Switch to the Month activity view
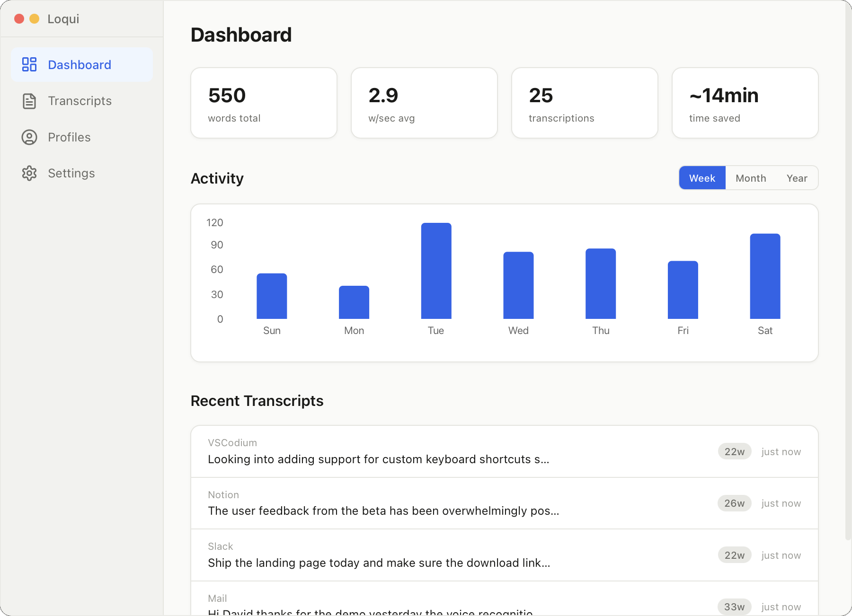The width and height of the screenshot is (852, 616). coord(751,178)
